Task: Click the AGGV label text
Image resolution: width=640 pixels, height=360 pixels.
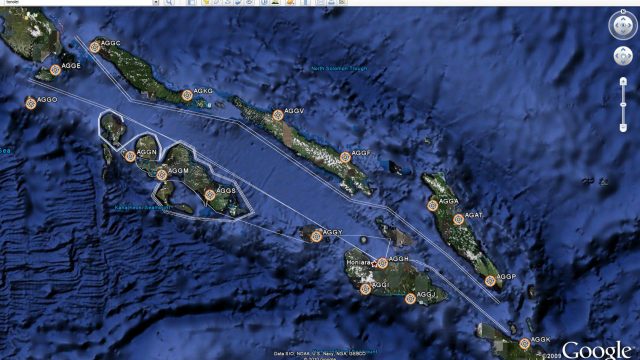Action: (x=294, y=111)
